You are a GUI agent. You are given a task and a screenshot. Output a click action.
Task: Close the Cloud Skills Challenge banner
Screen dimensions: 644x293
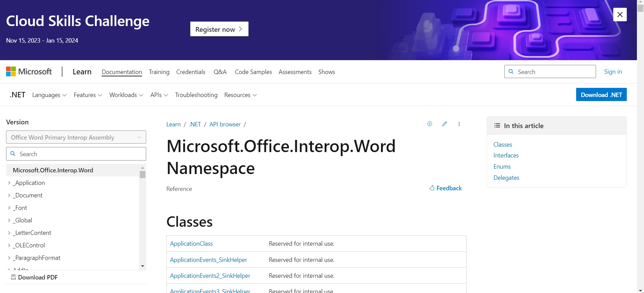620,15
